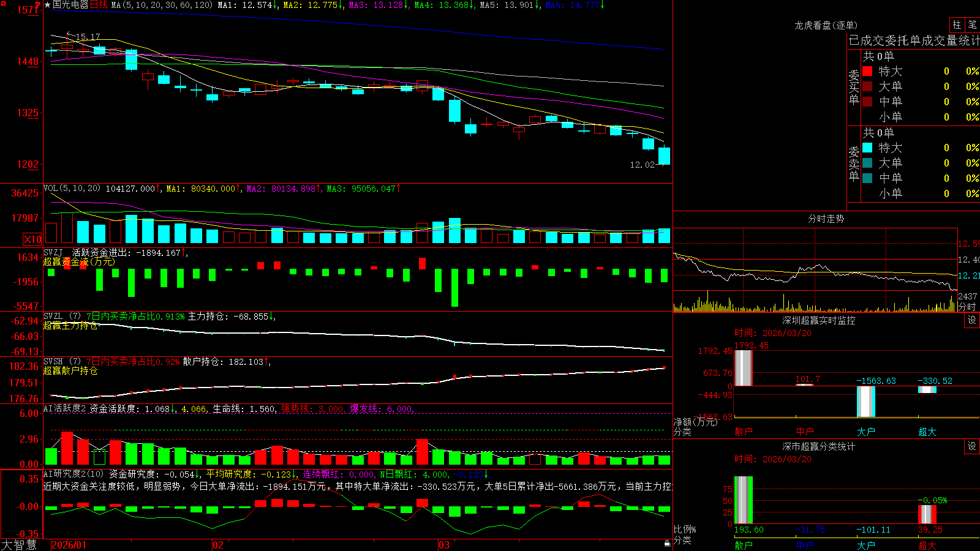
Task: Click the 1792.45 散户 net amount bar
Action: pyautogui.click(x=744, y=368)
